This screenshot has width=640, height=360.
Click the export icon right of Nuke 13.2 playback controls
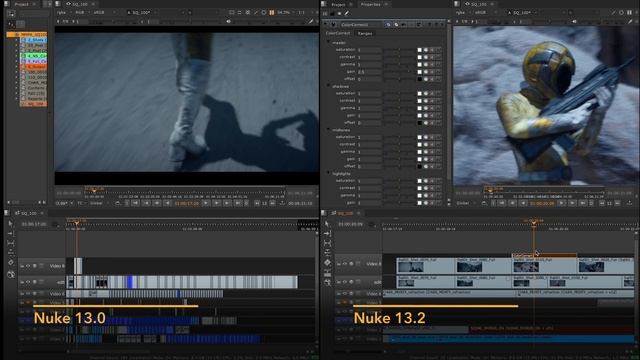(x=629, y=203)
